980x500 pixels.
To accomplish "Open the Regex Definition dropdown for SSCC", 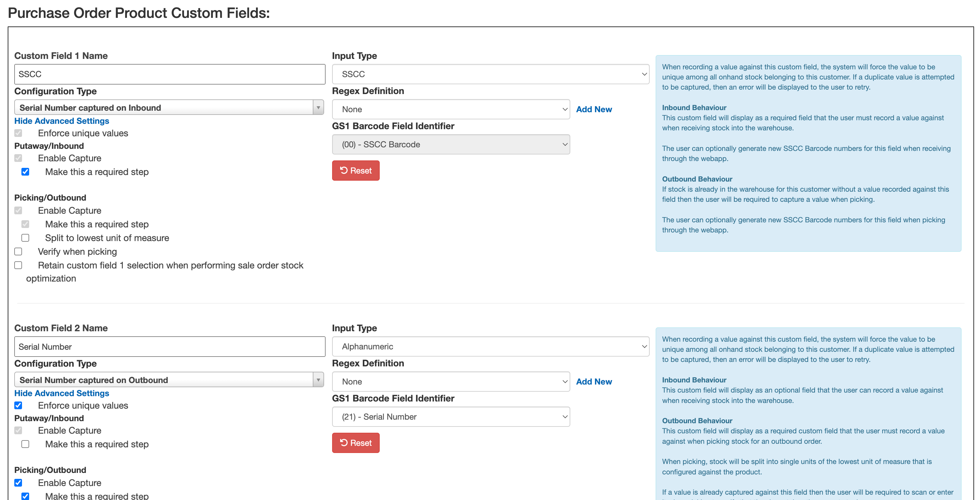I will click(450, 109).
